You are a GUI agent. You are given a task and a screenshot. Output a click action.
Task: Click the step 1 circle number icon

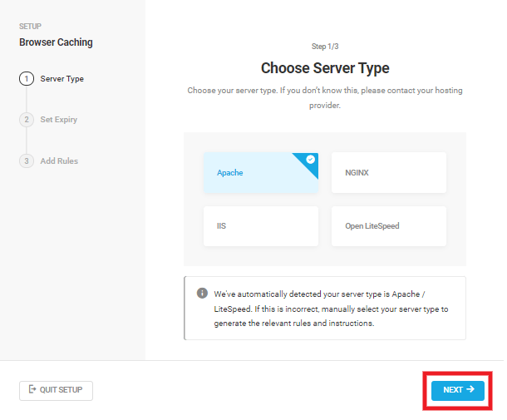click(x=27, y=79)
